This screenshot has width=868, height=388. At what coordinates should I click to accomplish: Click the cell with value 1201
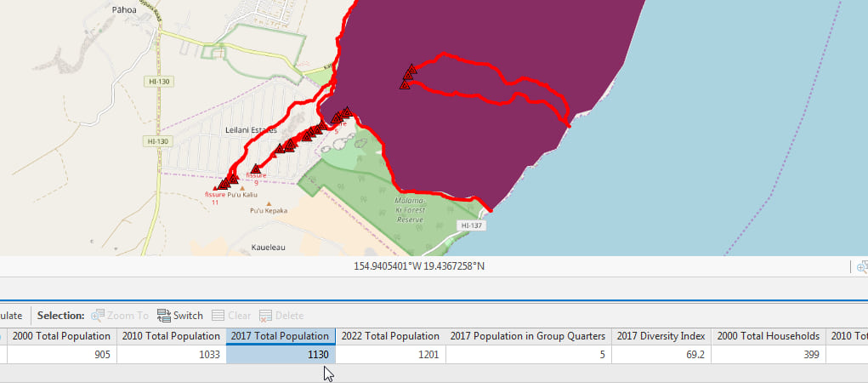(390, 354)
